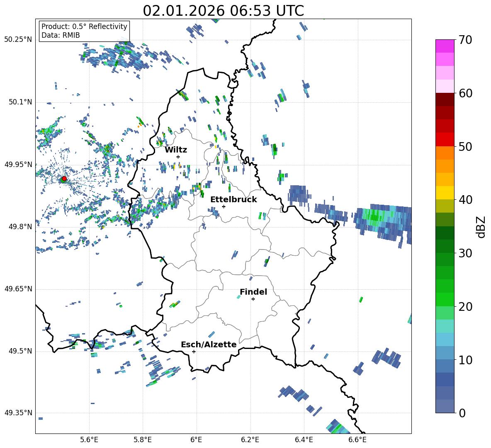
Task: Click the 'Product: 0.5° Reflectivity' text
Action: coord(84,27)
